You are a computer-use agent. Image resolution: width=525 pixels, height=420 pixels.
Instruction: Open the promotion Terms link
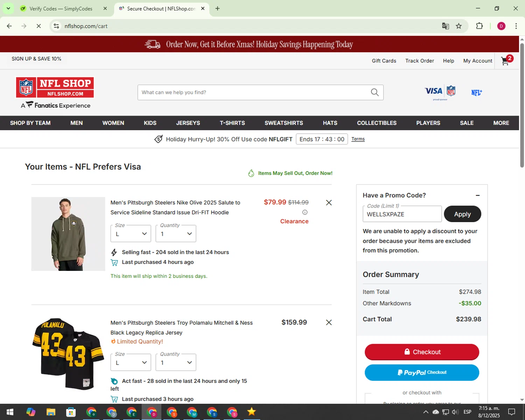(x=358, y=139)
